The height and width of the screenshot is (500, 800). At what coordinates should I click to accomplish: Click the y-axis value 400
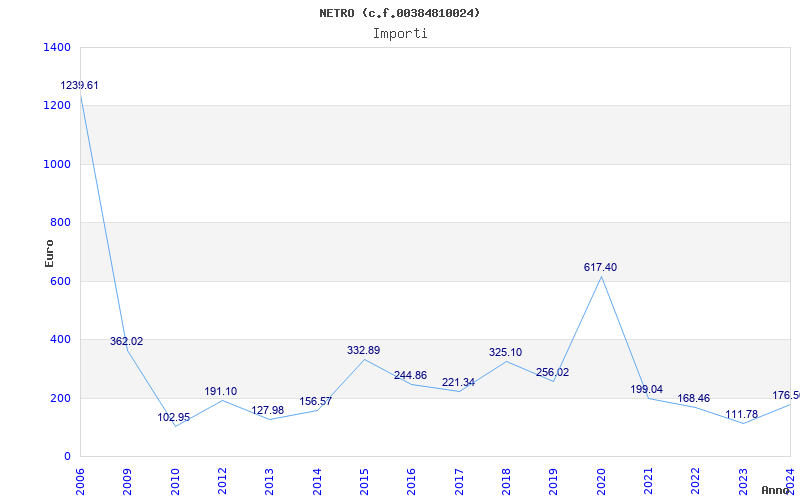60,339
